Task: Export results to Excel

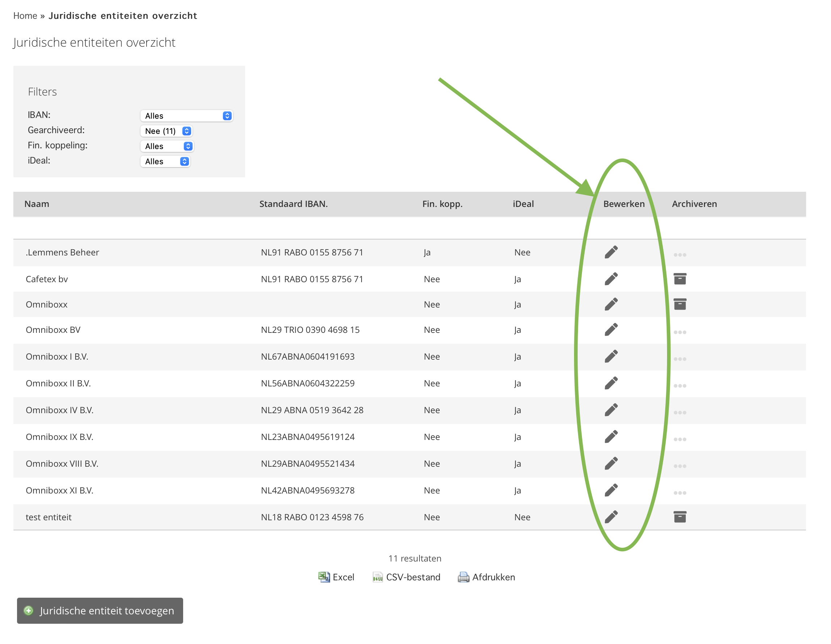Action: pyautogui.click(x=336, y=577)
